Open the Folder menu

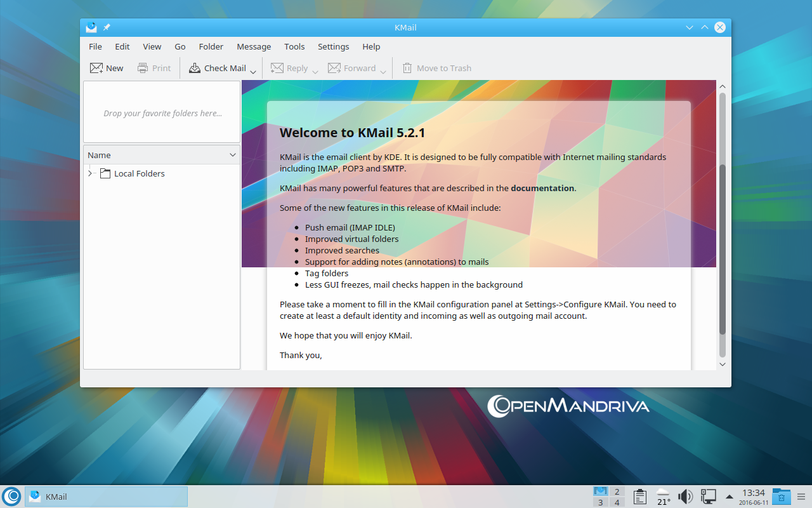click(x=211, y=46)
